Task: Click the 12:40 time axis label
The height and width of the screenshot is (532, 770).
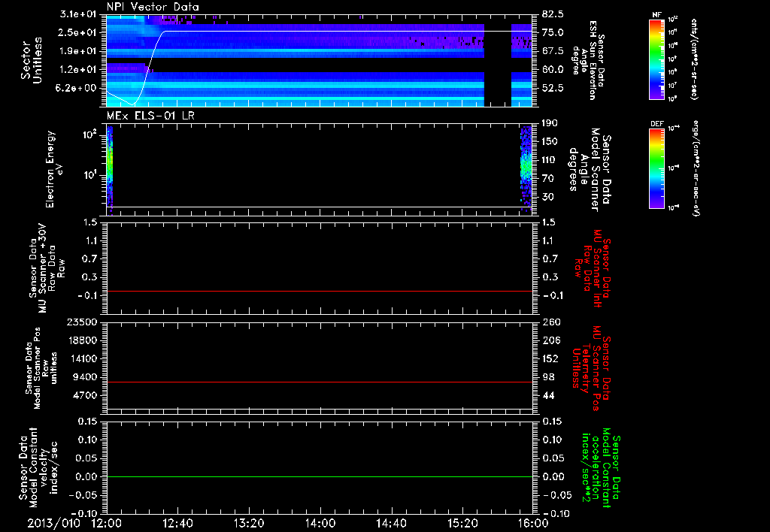Action: (x=177, y=523)
